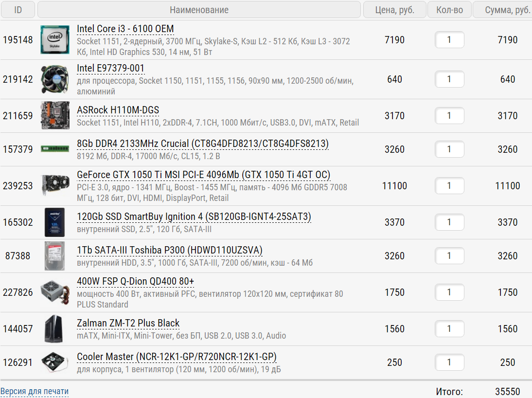Click the Intel Core i3 processor thumbnail

click(54, 40)
